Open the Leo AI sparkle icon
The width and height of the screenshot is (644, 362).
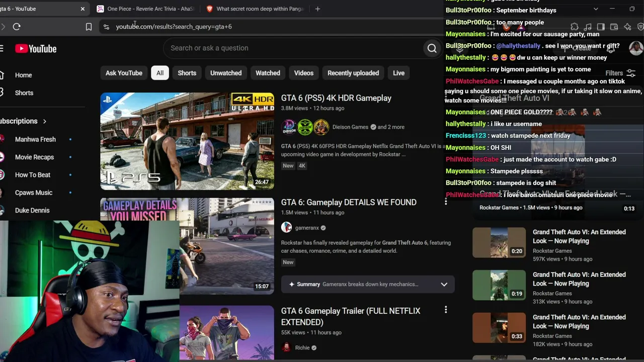click(627, 27)
